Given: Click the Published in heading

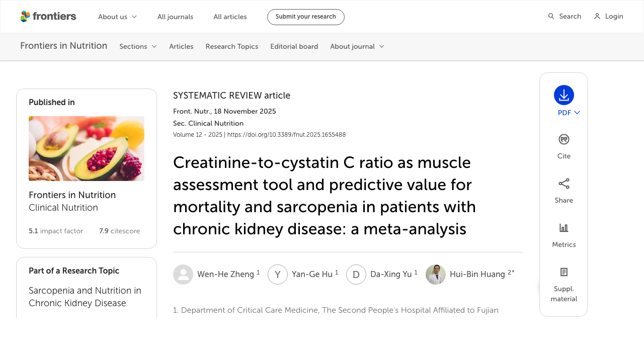Looking at the screenshot, I should 52,102.
